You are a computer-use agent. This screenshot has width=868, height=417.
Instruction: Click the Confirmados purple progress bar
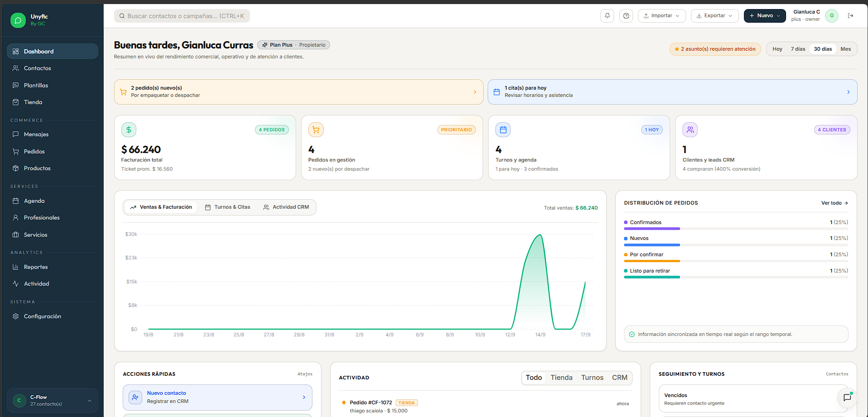(652, 229)
